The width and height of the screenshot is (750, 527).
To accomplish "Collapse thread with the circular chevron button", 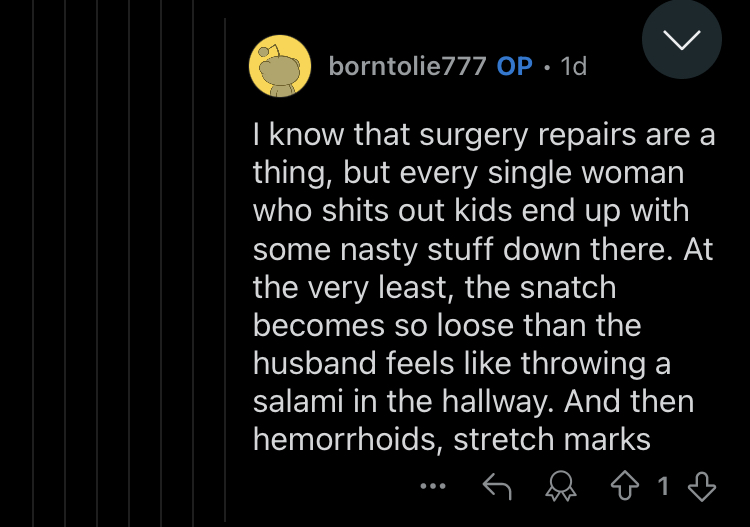I will (682, 39).
